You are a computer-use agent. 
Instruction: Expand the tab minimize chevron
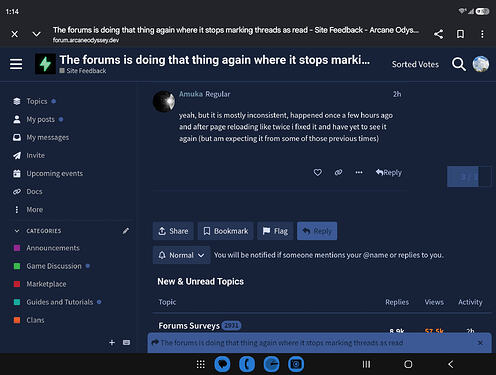point(36,34)
